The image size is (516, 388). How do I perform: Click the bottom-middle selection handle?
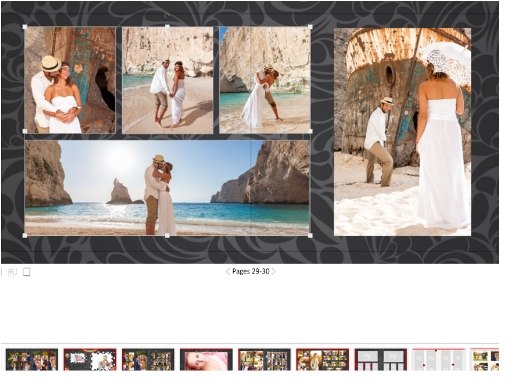(167, 235)
